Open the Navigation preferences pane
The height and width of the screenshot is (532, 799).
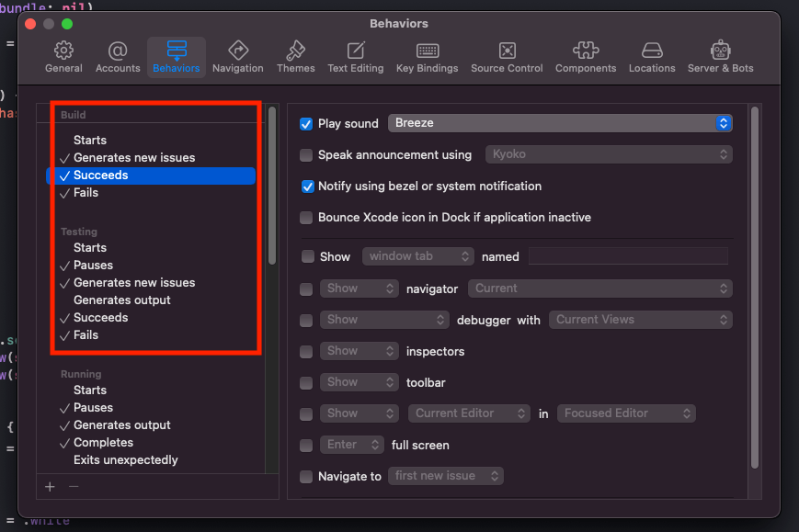238,57
